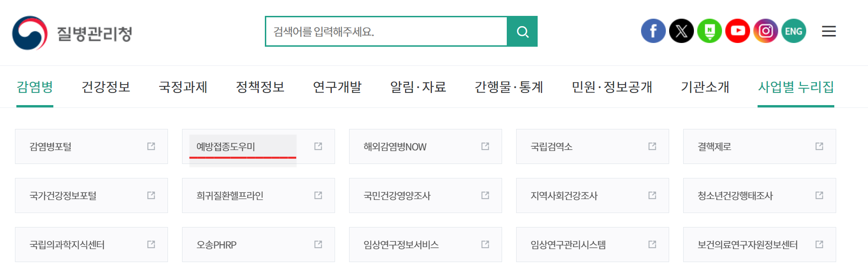Open the Facebook social icon
This screenshot has height=263, width=868.
pos(653,31)
